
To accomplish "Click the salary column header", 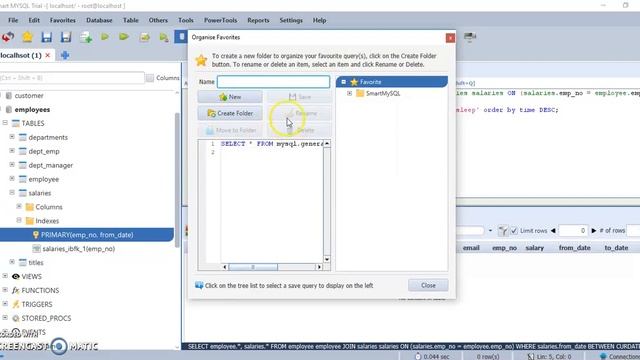I will click(535, 248).
